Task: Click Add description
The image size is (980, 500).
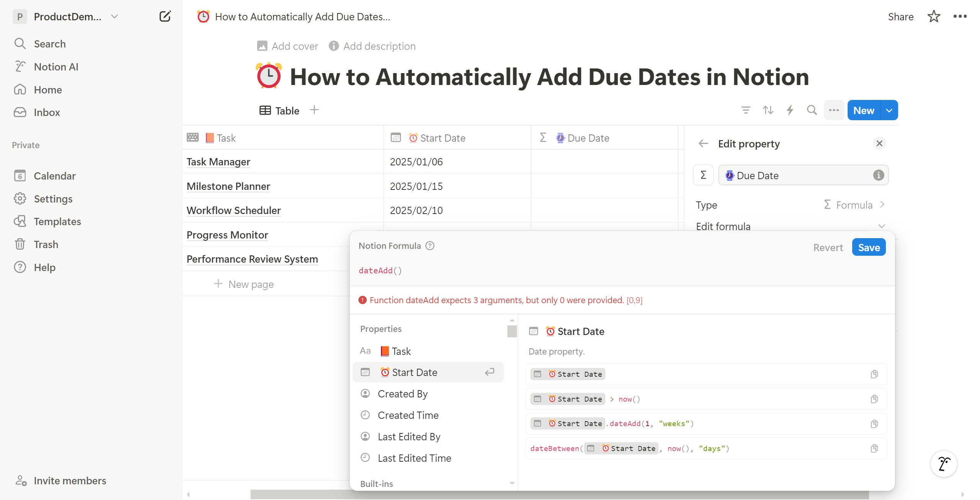Action: point(372,46)
